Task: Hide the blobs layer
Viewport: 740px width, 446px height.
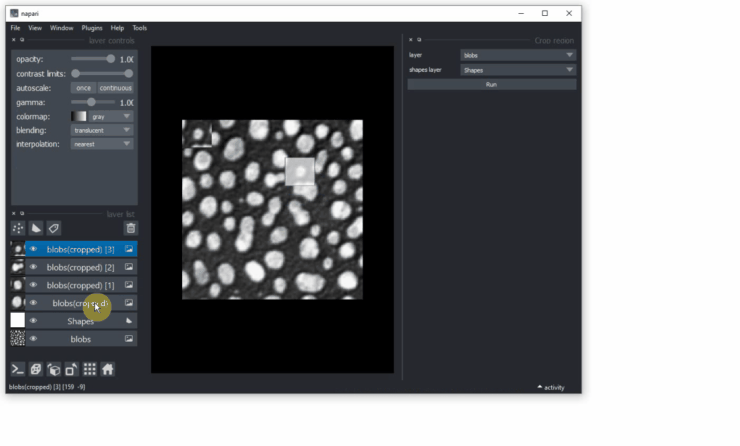Action: pyautogui.click(x=33, y=339)
